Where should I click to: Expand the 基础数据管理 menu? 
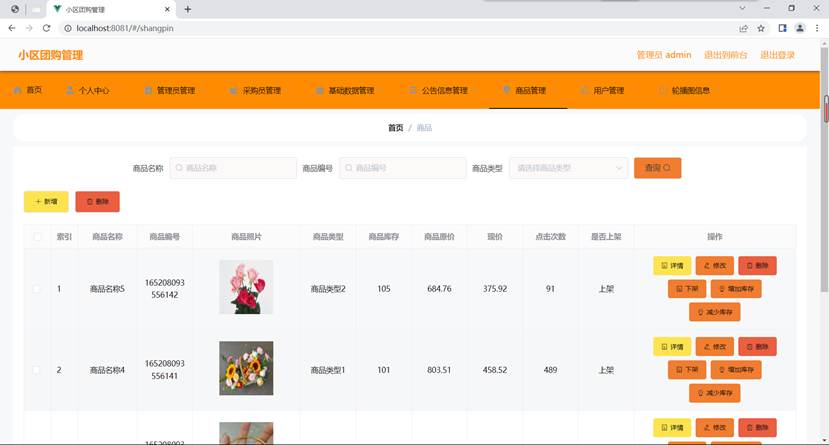[x=346, y=90]
